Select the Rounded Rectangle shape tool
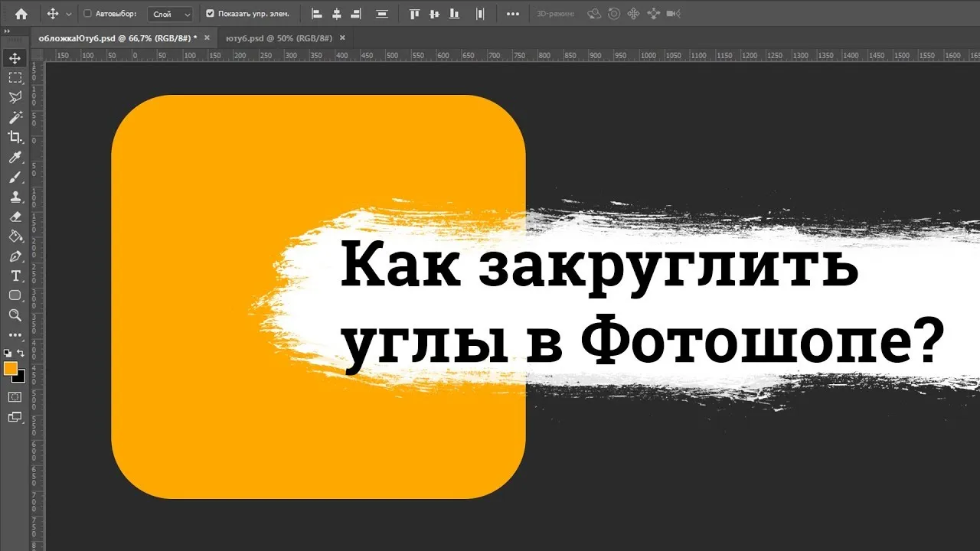 pyautogui.click(x=15, y=295)
